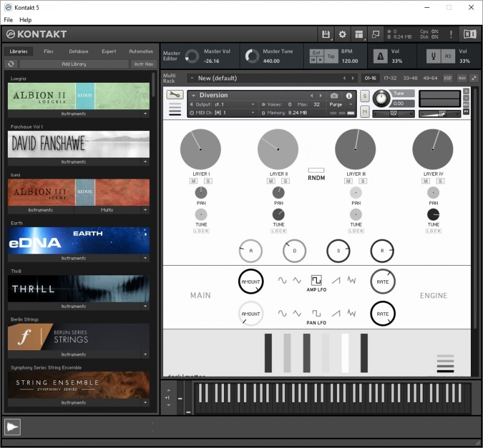Click the exclamation panic icon
Screen dimensions: 483x448
click(x=451, y=34)
